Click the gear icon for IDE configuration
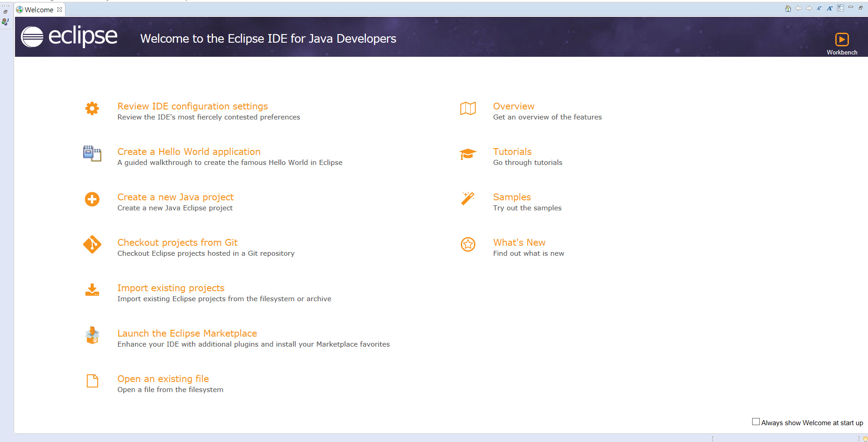The width and height of the screenshot is (868, 442). click(92, 109)
